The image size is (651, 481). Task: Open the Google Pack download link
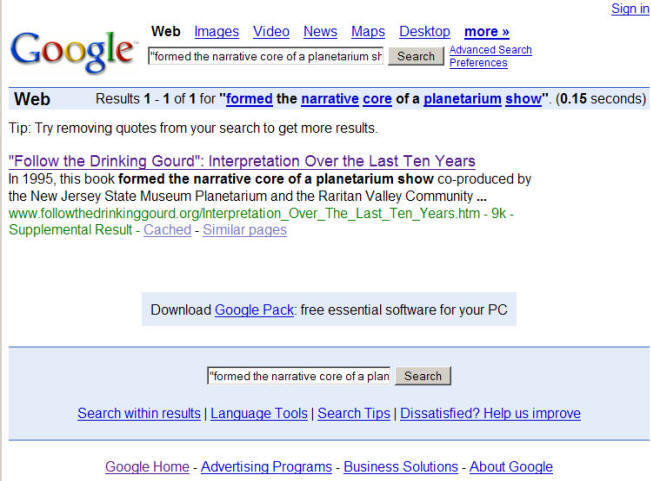(254, 310)
